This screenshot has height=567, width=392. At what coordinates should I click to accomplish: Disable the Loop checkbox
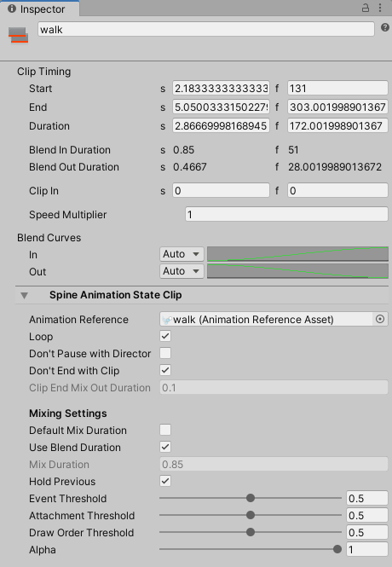point(165,336)
